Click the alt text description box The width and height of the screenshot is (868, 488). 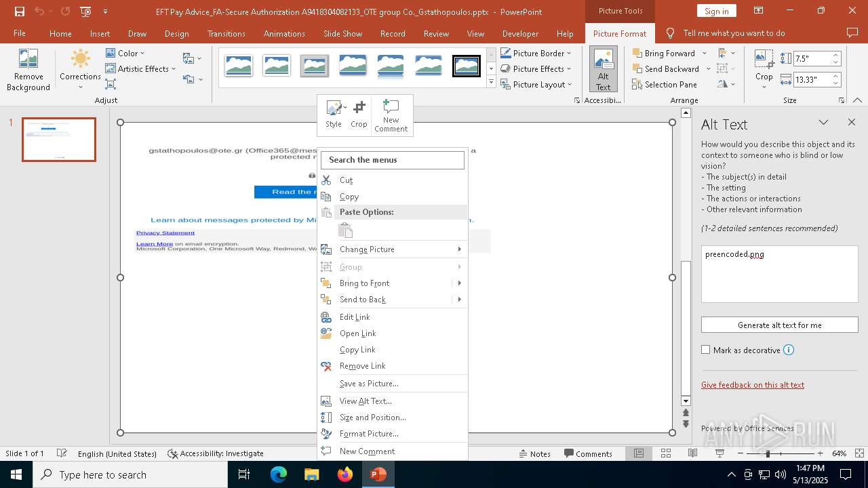pos(779,274)
